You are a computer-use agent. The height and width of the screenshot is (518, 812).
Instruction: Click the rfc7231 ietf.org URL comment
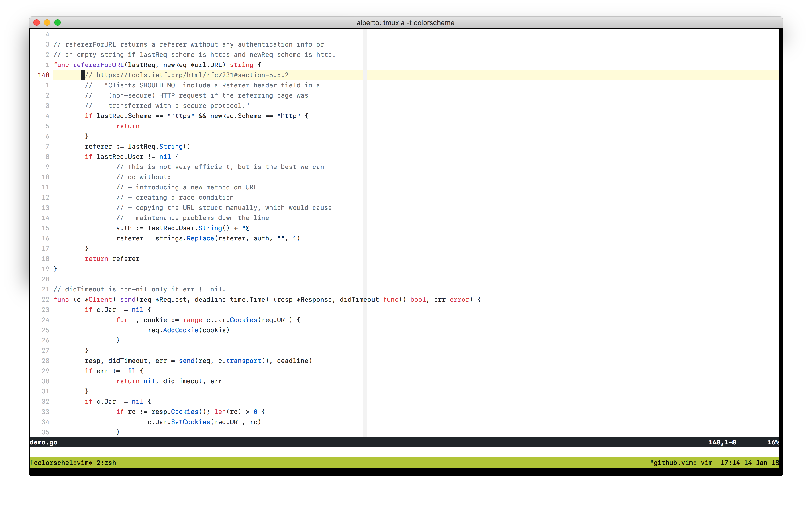point(192,75)
